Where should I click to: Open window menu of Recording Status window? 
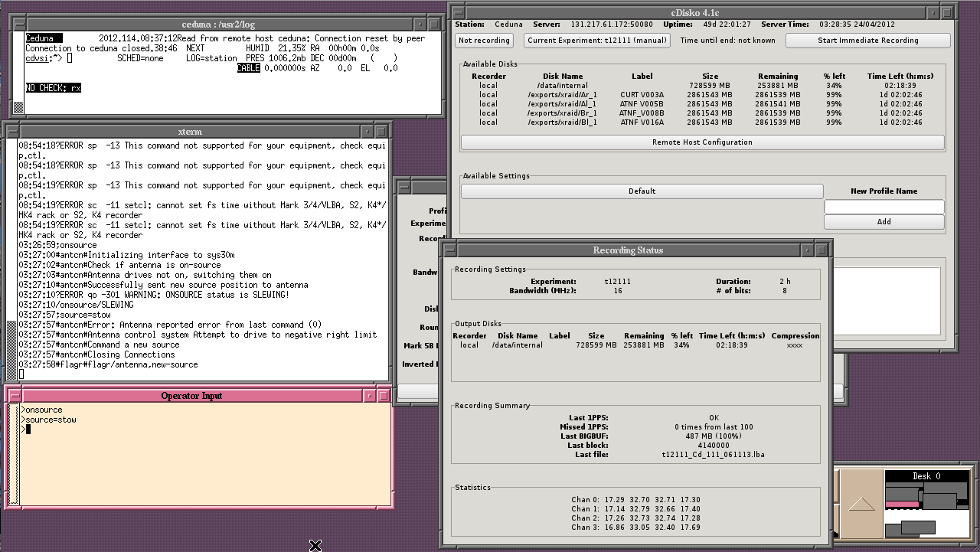[x=449, y=250]
